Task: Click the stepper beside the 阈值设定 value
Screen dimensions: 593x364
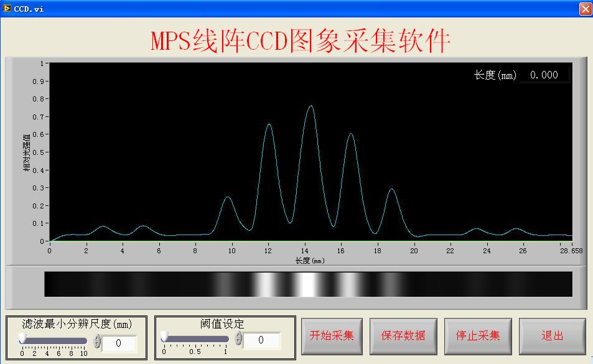Action: point(238,338)
